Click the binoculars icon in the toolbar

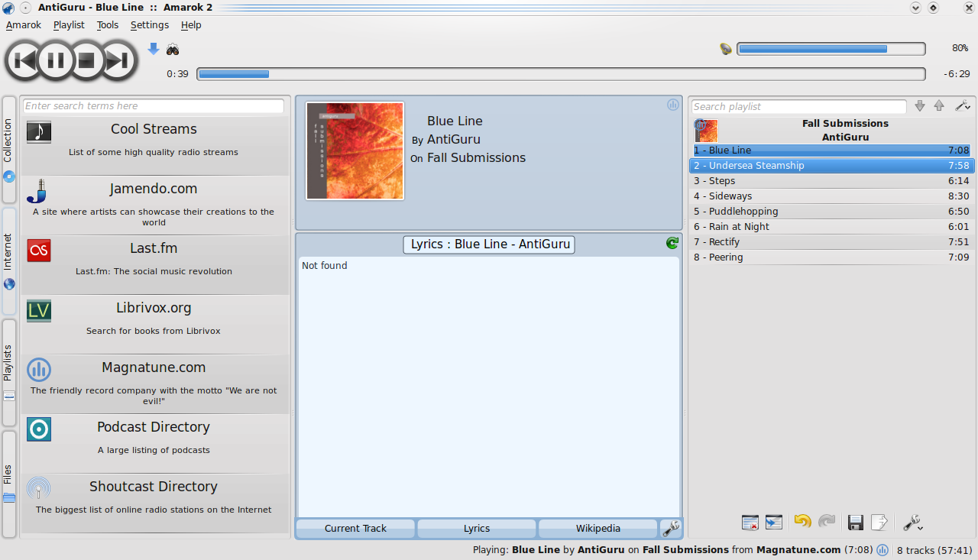pyautogui.click(x=173, y=50)
